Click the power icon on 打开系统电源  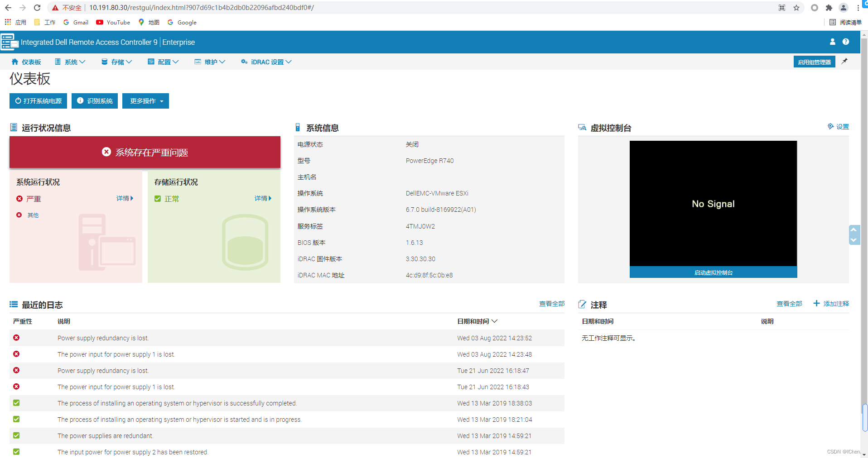(x=18, y=100)
